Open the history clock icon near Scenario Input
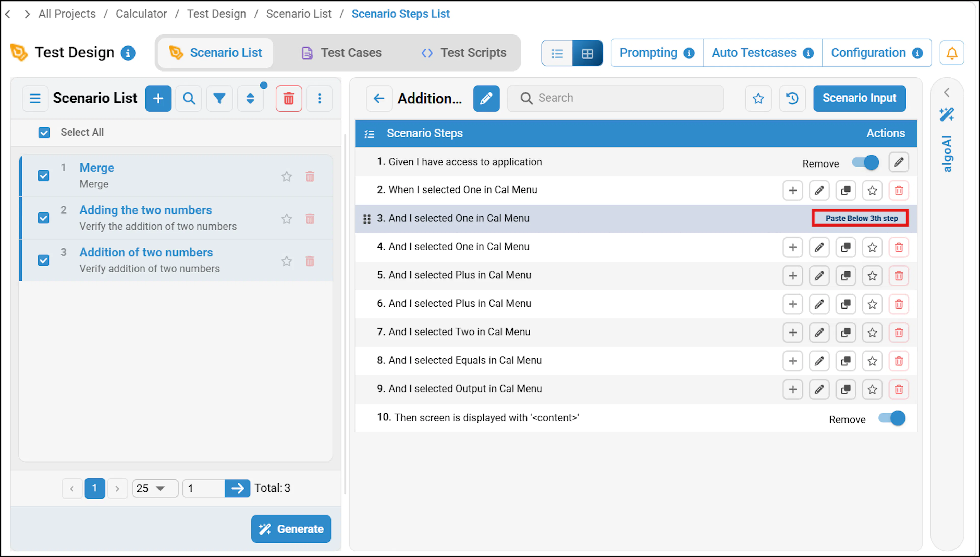The image size is (980, 557). pos(792,98)
